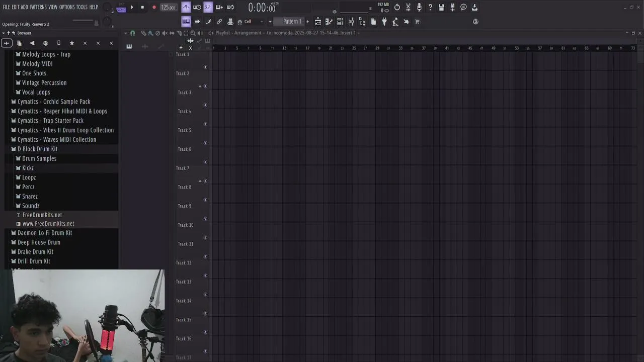Viewport: 644px width, 362px height.
Task: Mute Track 2 using its dot
Action: coord(205,86)
